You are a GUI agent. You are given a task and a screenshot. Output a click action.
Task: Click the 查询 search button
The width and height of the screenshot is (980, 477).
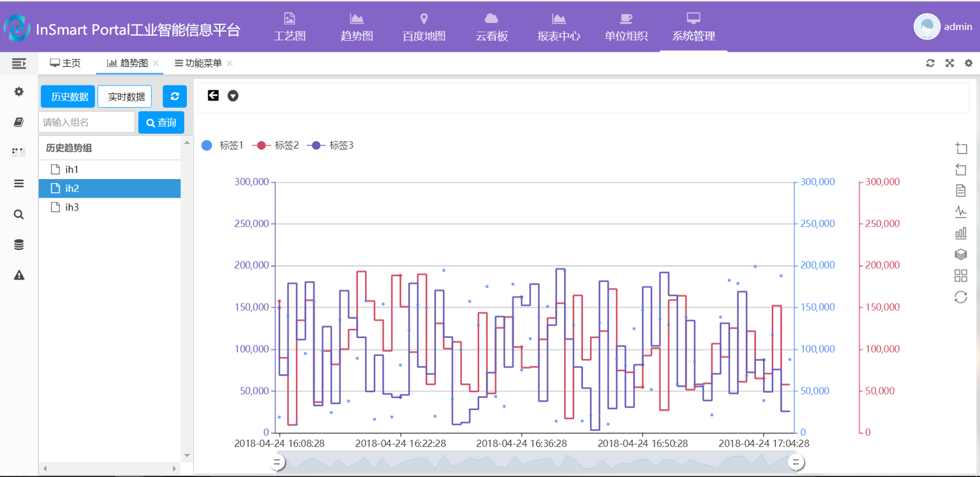pyautogui.click(x=161, y=122)
